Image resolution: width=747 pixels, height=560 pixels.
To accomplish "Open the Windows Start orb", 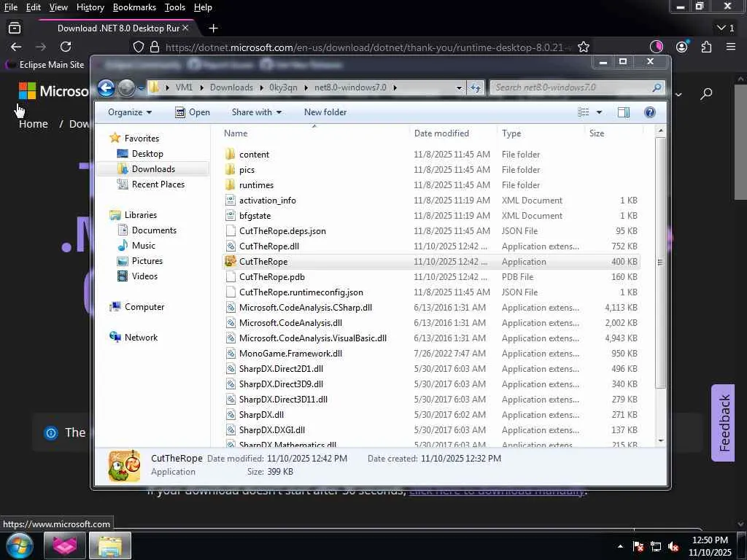I will [x=20, y=545].
